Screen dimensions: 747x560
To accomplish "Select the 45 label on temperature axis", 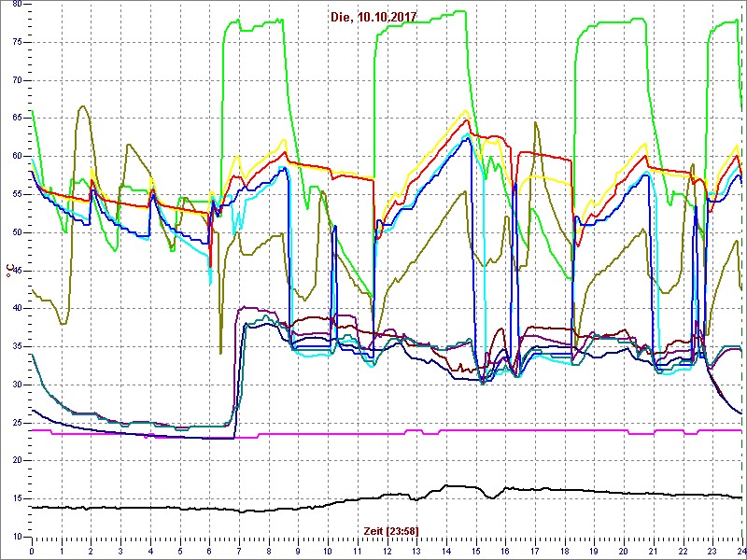I will click(x=17, y=271).
